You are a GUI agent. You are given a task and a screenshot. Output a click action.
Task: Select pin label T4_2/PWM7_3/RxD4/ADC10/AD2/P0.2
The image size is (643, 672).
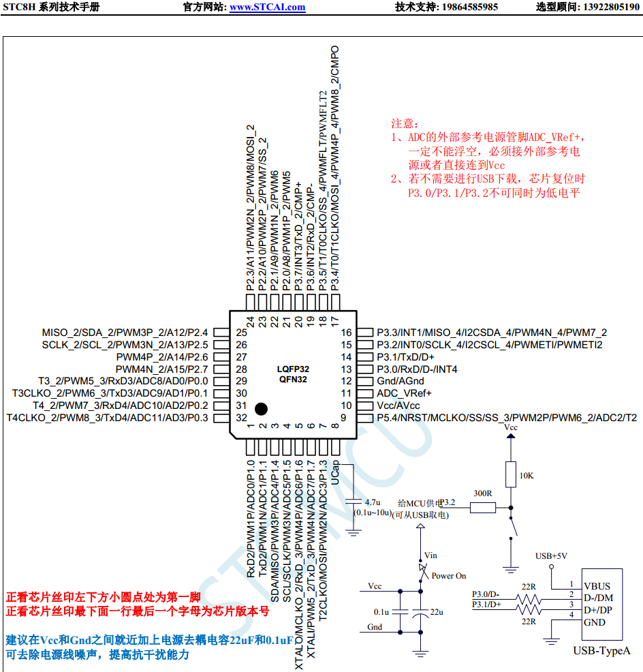tap(121, 406)
